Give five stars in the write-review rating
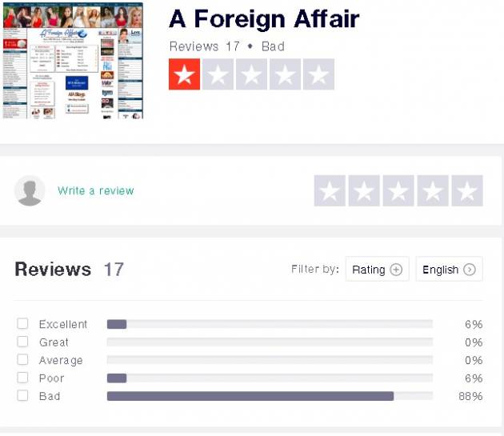504x436 pixels. pyautogui.click(x=467, y=191)
